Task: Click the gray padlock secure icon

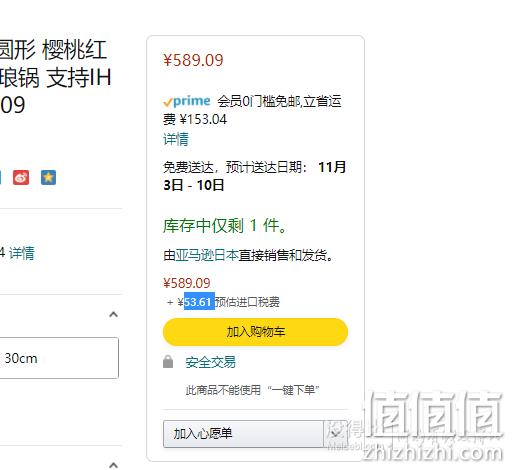Action: click(x=168, y=362)
